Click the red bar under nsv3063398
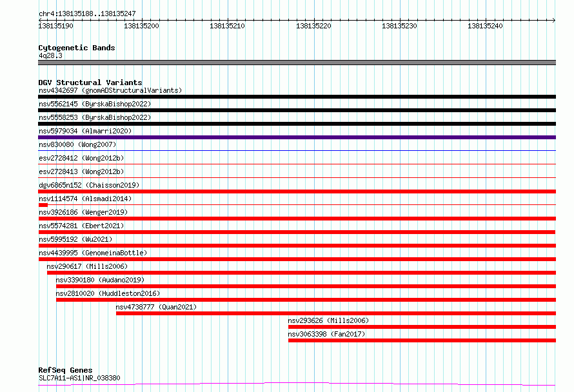This screenshot has height=392, width=574. point(422,340)
